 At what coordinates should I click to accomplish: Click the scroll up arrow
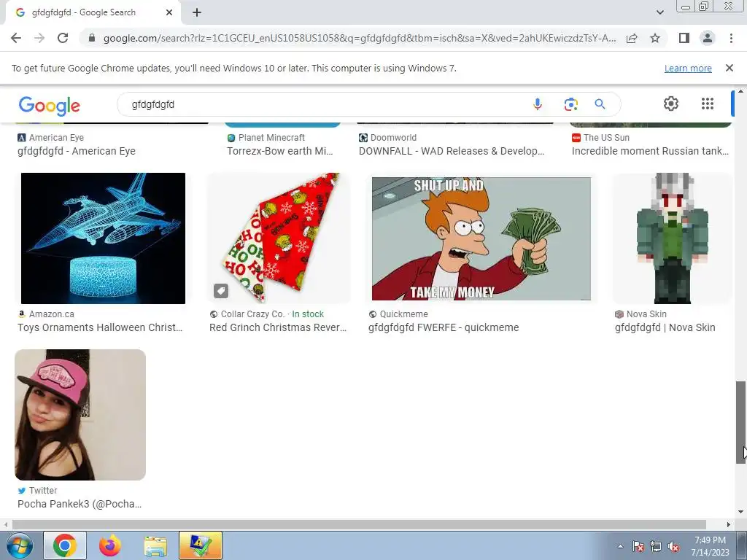[740, 91]
